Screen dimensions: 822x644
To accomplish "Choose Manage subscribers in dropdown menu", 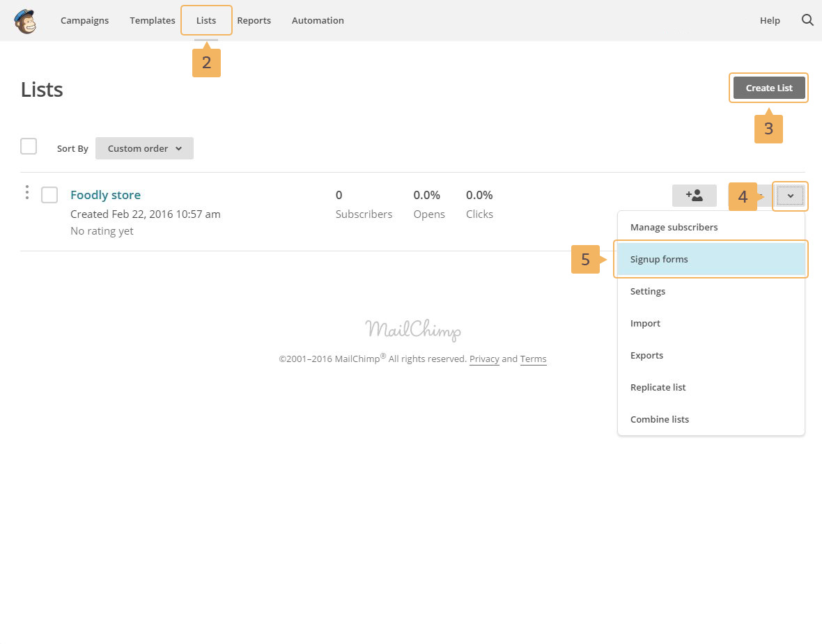I will point(674,227).
